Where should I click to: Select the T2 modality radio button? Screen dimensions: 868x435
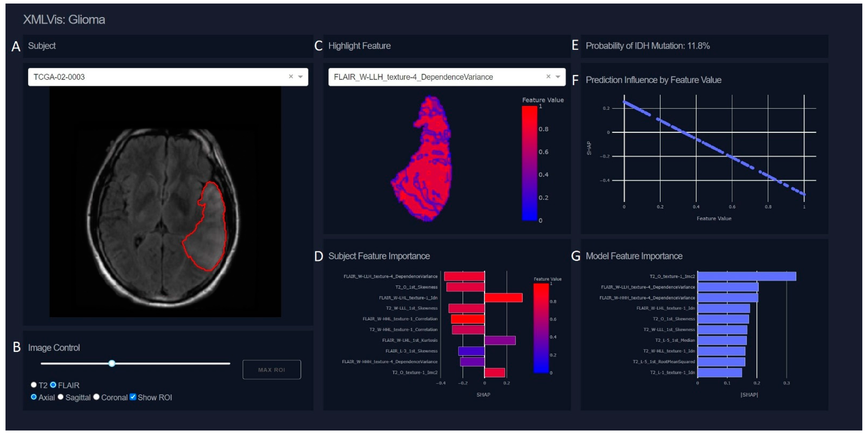(34, 385)
